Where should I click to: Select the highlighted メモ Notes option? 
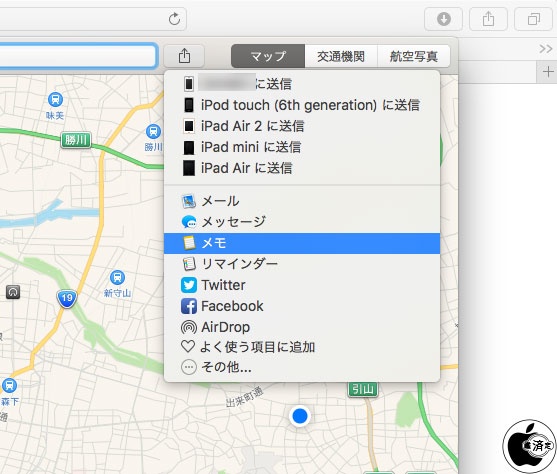click(302, 243)
